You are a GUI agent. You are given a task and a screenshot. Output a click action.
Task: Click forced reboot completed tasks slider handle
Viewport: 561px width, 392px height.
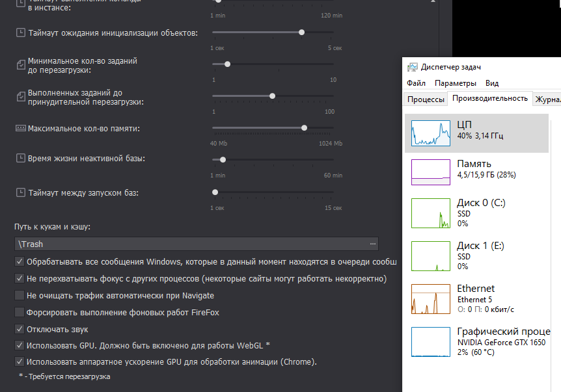click(272, 96)
